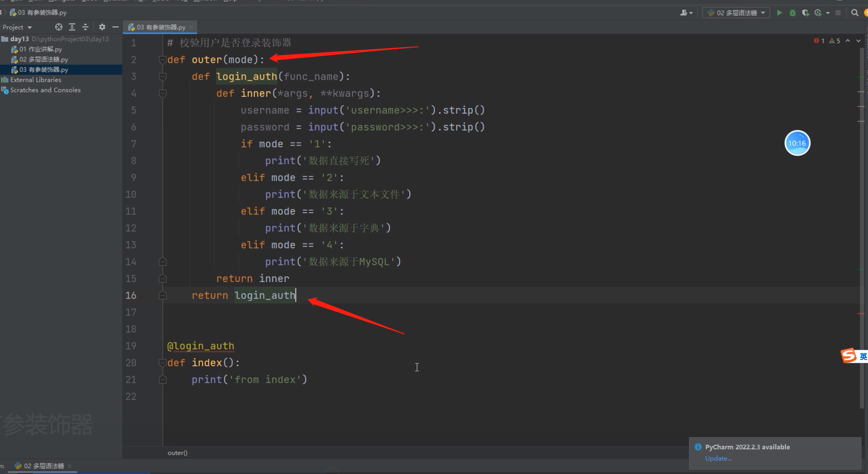Click 'elif mode == '3':' on line 11

coord(292,211)
